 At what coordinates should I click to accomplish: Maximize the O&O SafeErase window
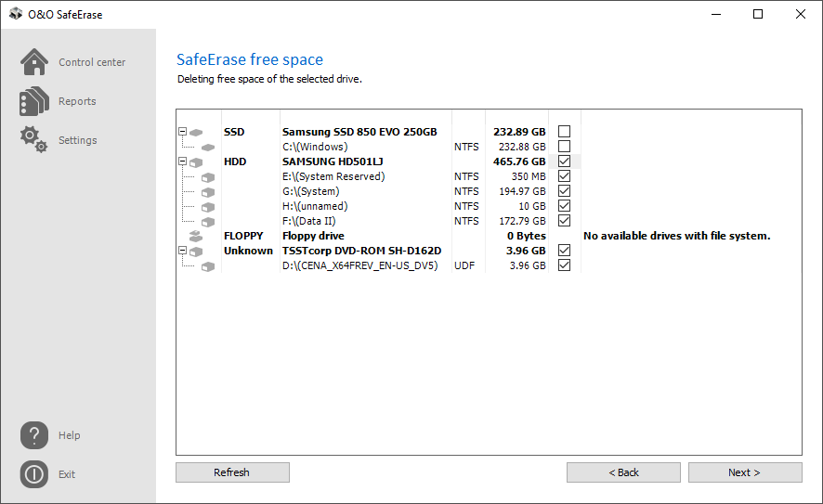tap(758, 14)
